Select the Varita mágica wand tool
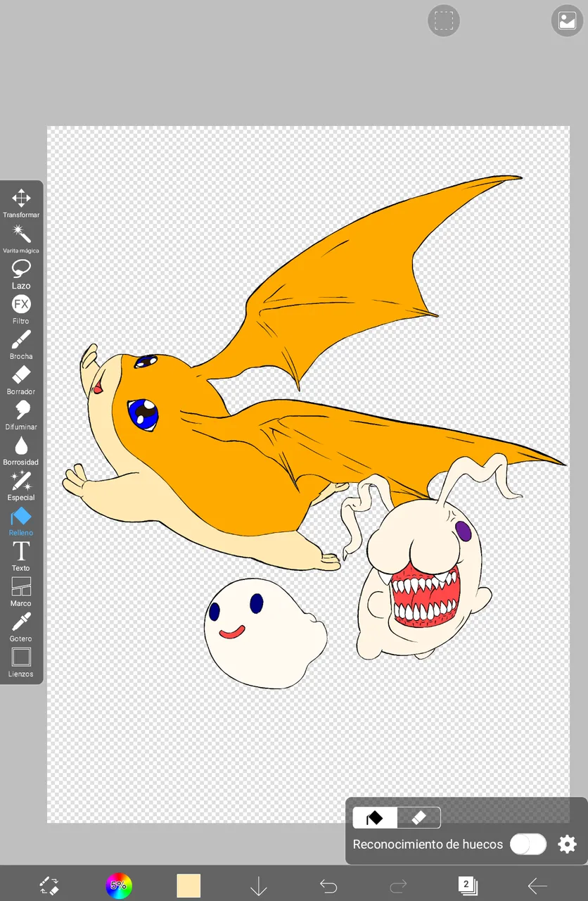The width and height of the screenshot is (588, 901). click(21, 239)
